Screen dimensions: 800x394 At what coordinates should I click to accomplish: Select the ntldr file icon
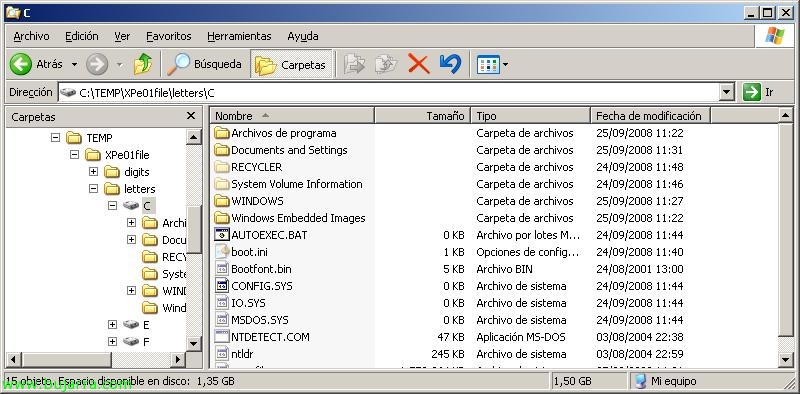(x=221, y=354)
